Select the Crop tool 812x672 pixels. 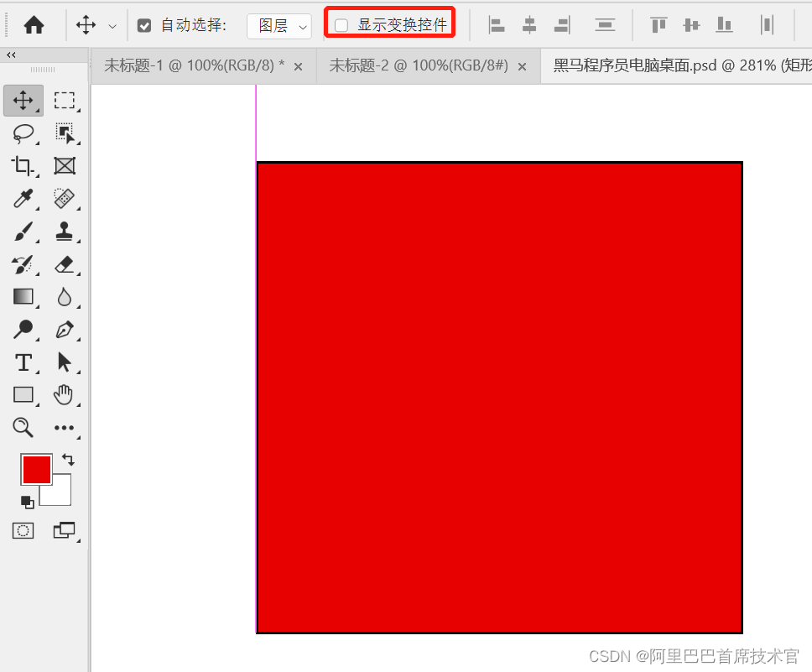[23, 166]
